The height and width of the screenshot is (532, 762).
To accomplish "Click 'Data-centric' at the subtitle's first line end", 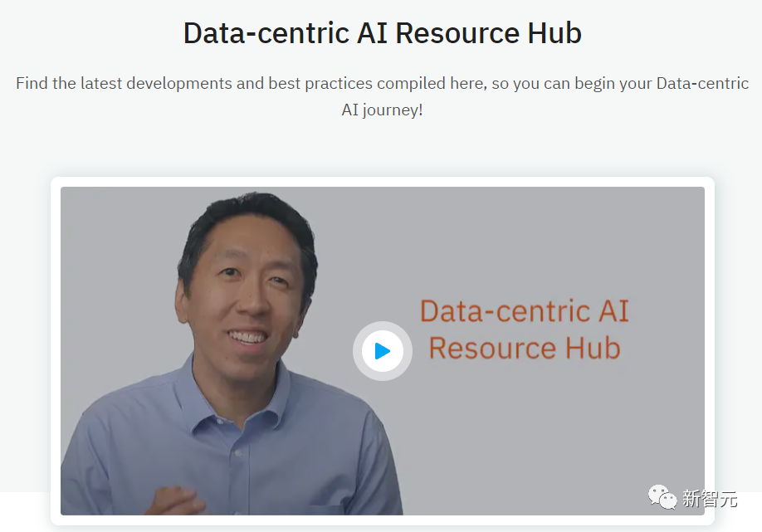I will [x=702, y=84].
